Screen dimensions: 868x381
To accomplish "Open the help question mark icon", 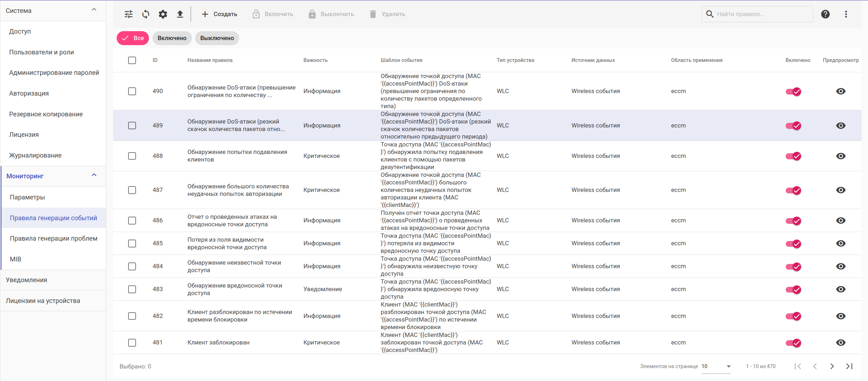I will 825,14.
